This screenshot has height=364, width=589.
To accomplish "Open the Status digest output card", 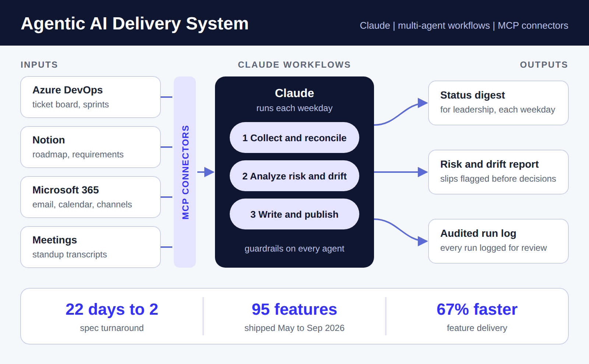I will (498, 103).
